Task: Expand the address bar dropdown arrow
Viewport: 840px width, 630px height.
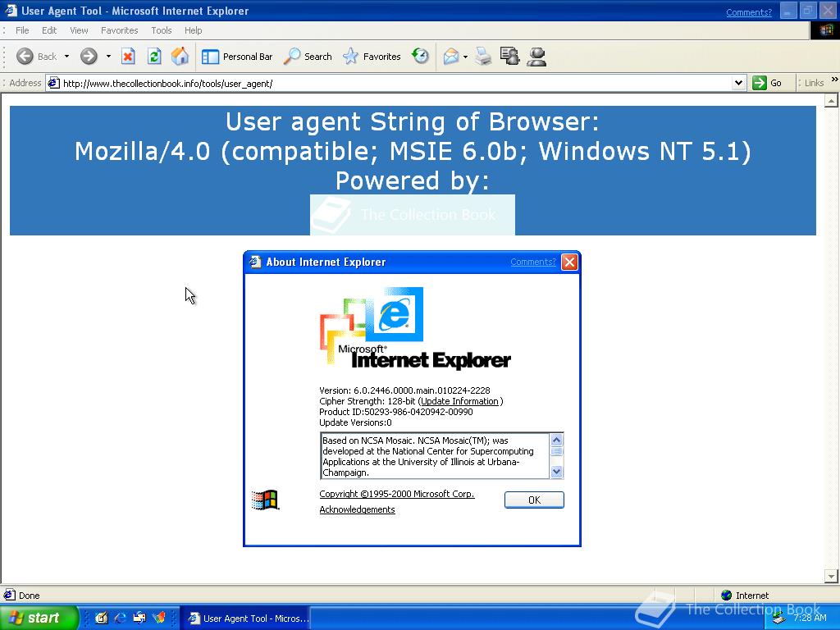Action: (739, 83)
